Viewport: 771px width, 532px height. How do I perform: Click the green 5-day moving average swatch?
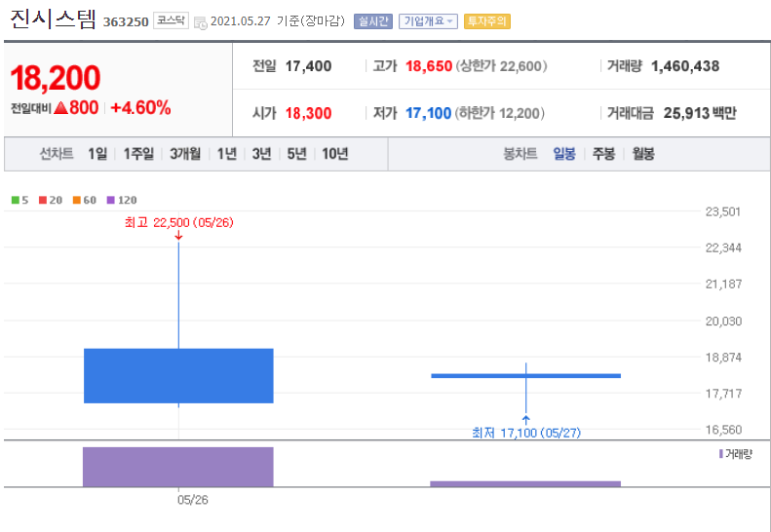coord(16,200)
